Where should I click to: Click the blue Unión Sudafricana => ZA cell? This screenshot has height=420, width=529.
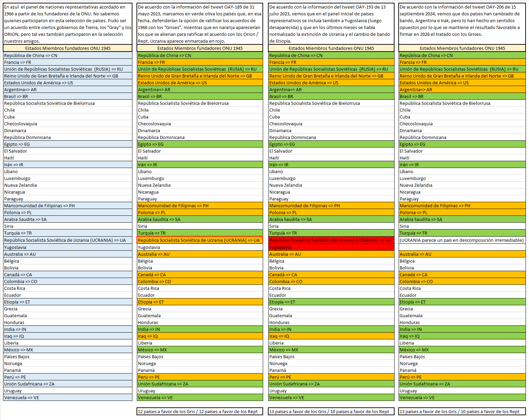[68, 384]
